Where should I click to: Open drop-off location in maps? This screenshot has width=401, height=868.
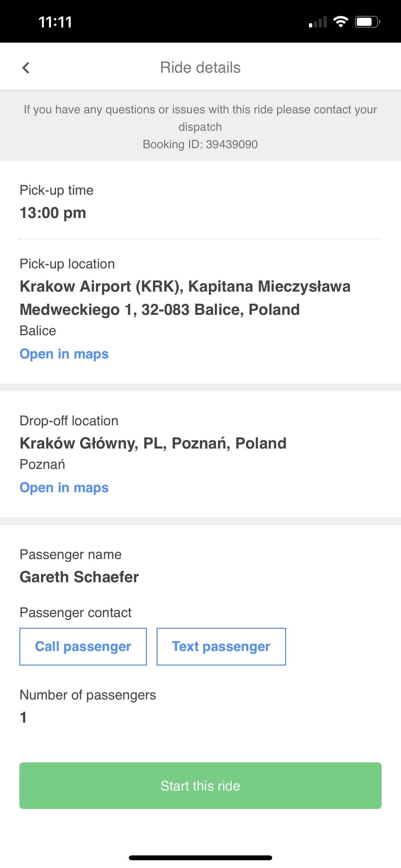click(x=64, y=488)
